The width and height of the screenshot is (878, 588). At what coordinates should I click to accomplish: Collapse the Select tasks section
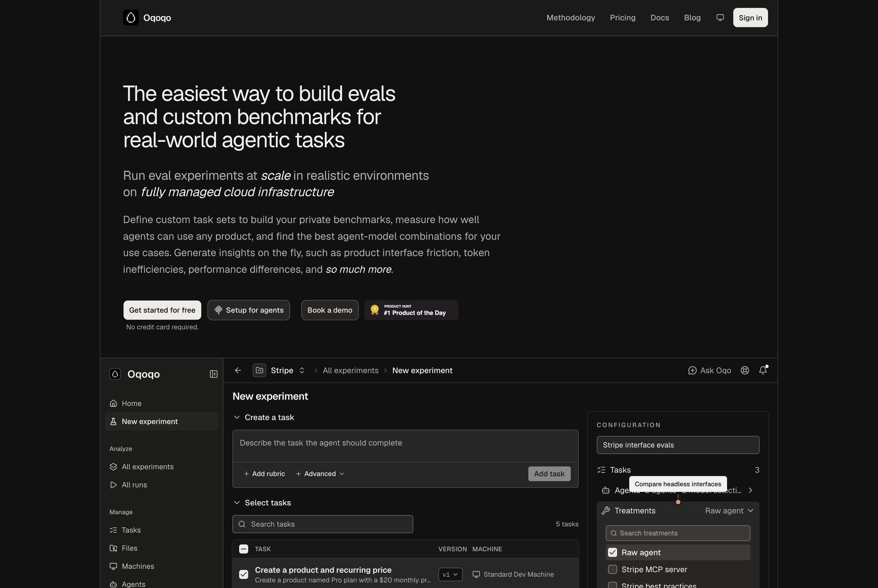[237, 503]
